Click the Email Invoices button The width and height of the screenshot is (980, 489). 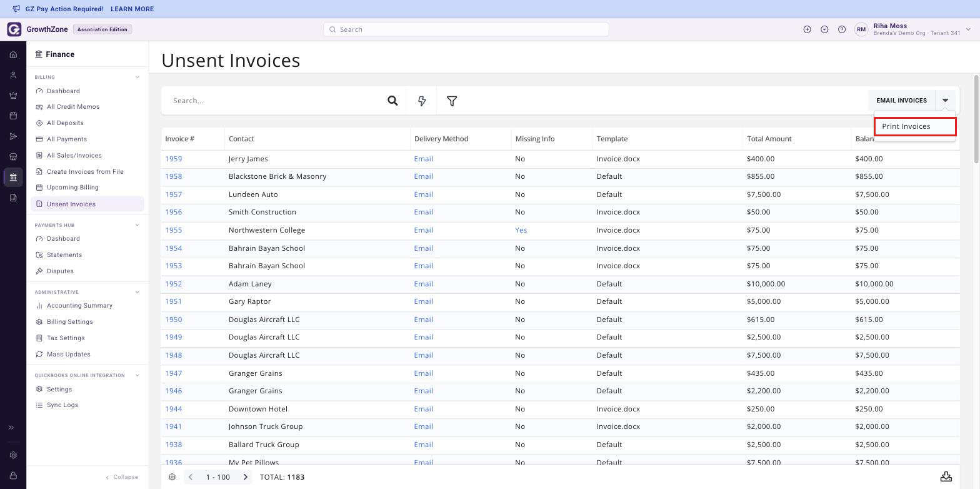901,101
